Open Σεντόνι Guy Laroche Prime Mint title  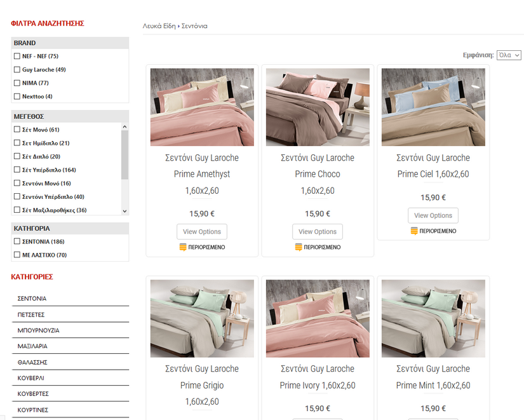point(433,377)
